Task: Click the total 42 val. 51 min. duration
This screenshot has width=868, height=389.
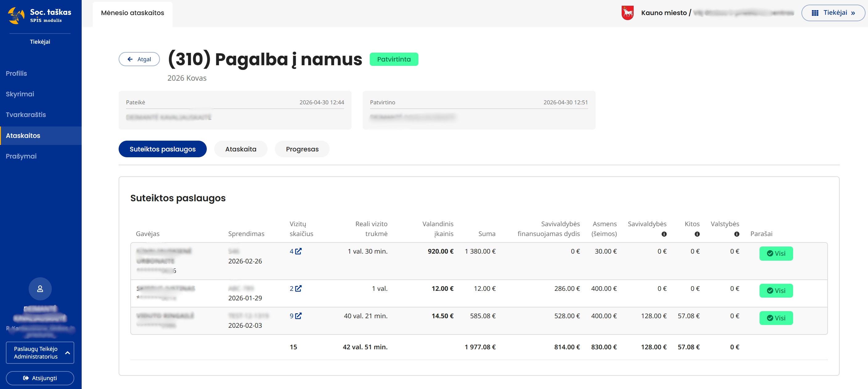Action: [365, 347]
